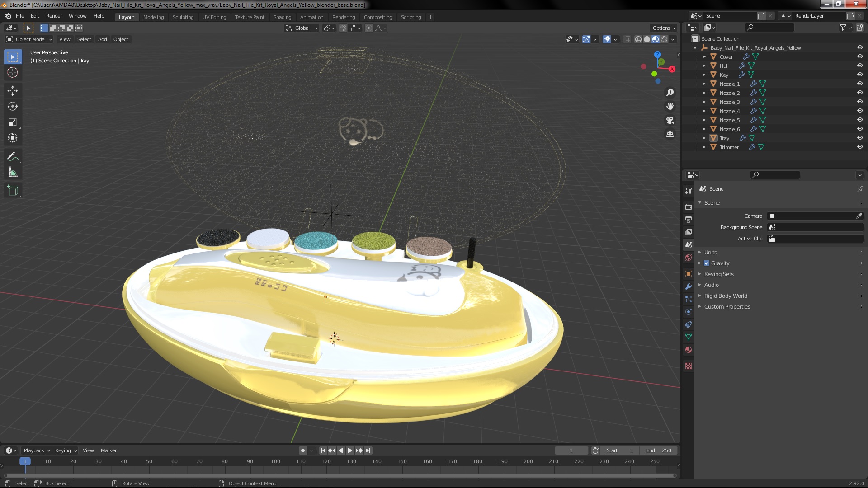Activate the Move tool
Screen dimensions: 868x488
(13, 91)
